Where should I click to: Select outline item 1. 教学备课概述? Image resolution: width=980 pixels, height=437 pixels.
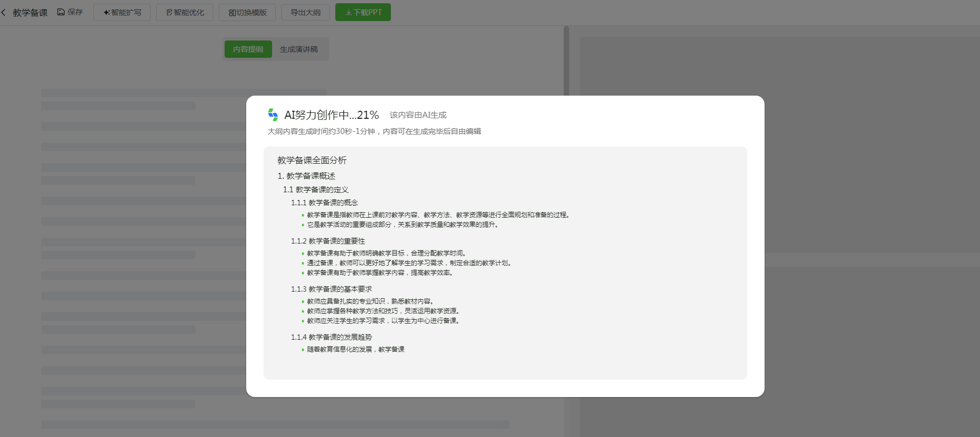click(x=306, y=176)
